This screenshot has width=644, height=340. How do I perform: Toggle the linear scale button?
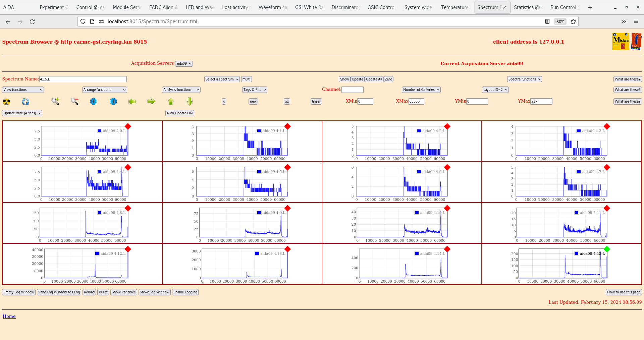[x=316, y=102]
